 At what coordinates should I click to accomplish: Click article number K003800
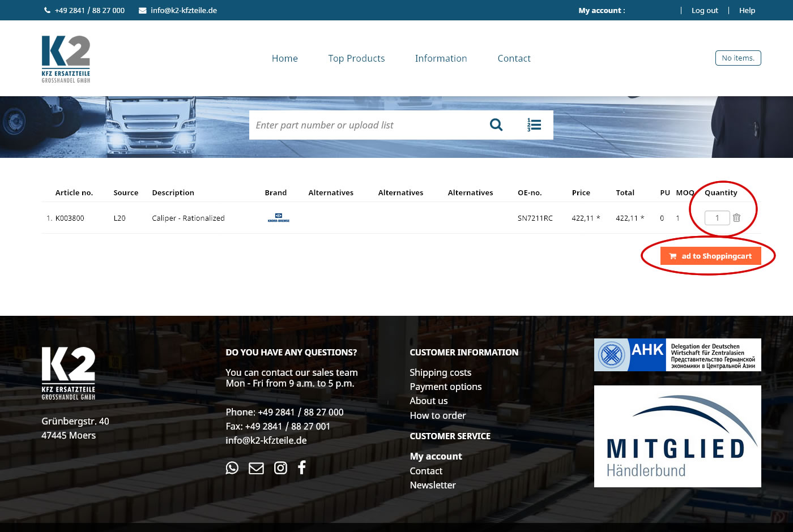[70, 218]
